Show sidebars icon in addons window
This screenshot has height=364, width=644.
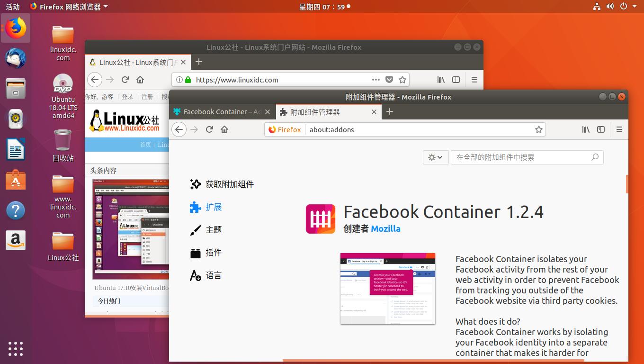click(601, 129)
